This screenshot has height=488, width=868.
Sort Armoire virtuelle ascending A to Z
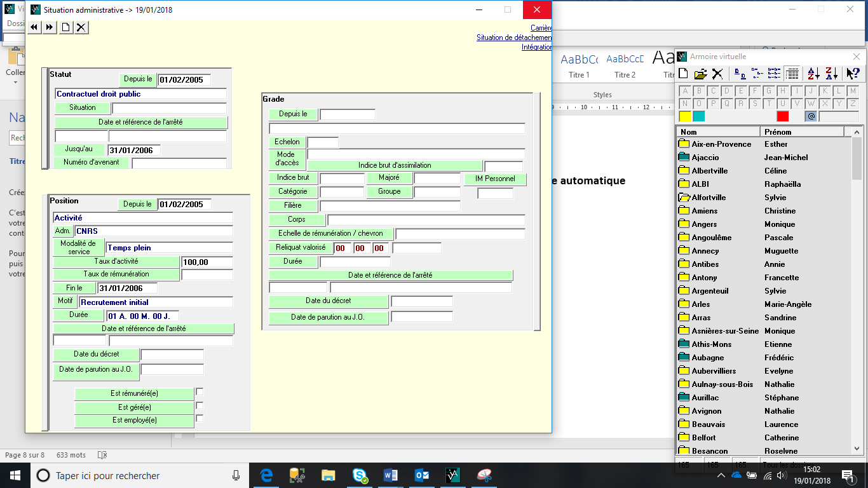pos(814,74)
